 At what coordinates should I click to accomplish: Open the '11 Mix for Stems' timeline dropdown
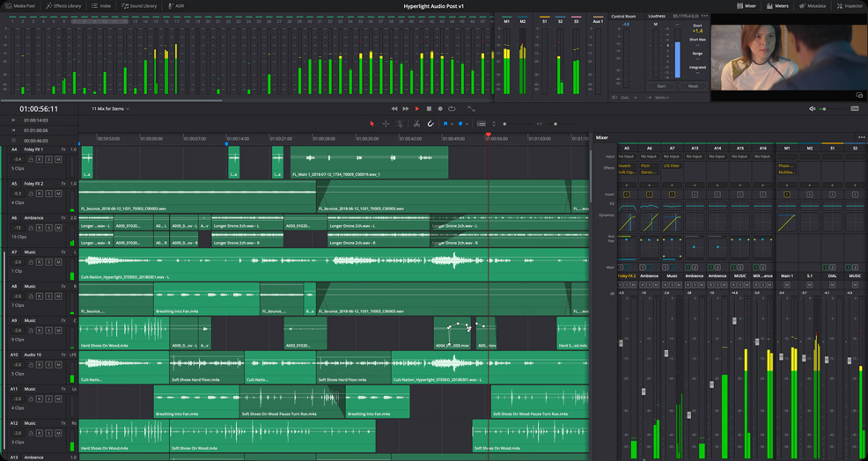tap(111, 109)
